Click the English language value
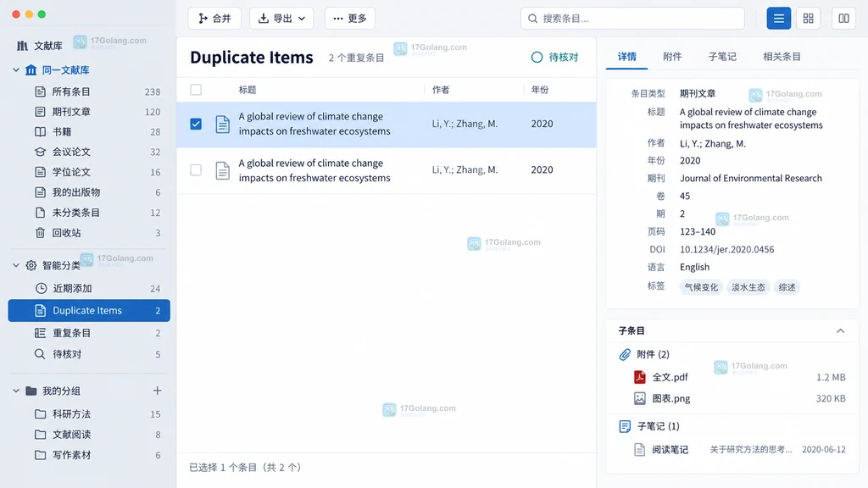 [x=694, y=267]
